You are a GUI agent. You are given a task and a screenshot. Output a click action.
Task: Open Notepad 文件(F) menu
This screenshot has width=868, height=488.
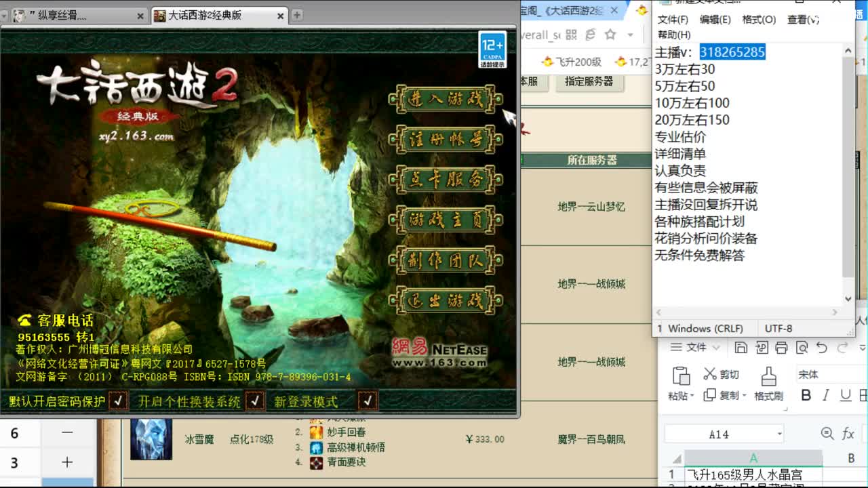pos(673,20)
